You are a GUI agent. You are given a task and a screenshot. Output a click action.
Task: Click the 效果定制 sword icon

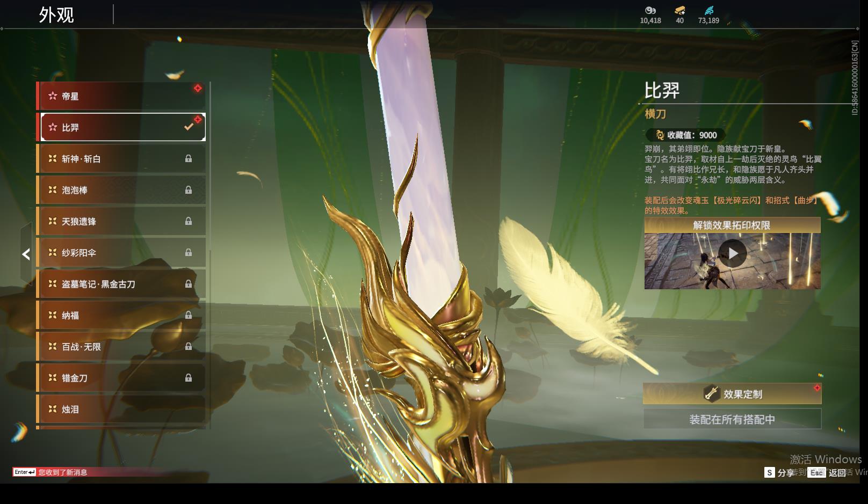point(712,394)
